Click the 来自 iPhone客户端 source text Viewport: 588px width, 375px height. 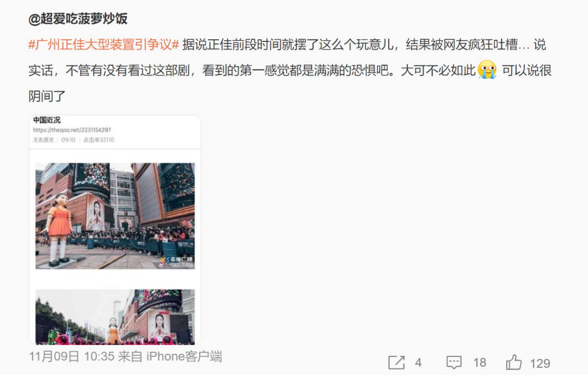click(x=170, y=356)
